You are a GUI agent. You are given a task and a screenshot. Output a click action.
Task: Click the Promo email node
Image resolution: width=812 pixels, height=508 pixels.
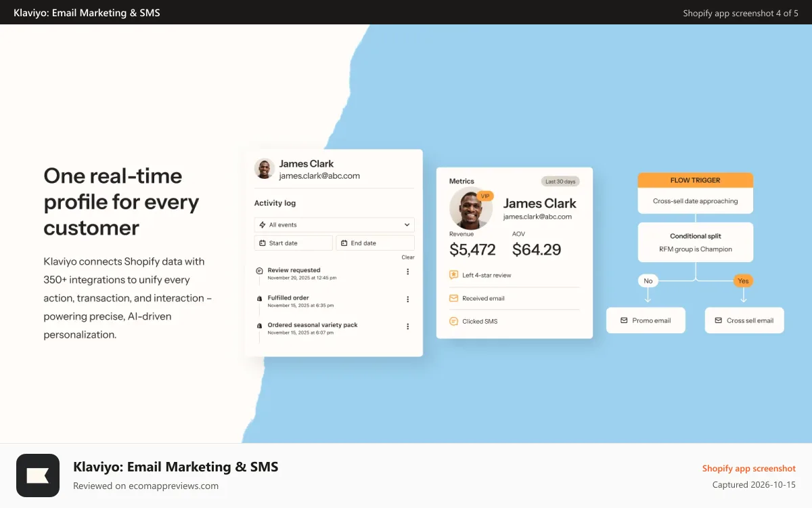pos(646,320)
